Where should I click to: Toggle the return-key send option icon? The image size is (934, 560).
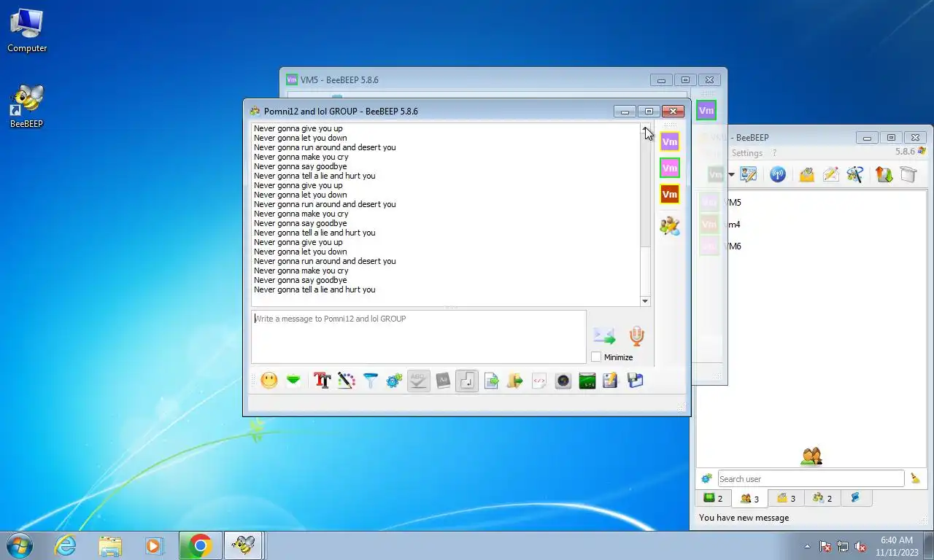(467, 381)
